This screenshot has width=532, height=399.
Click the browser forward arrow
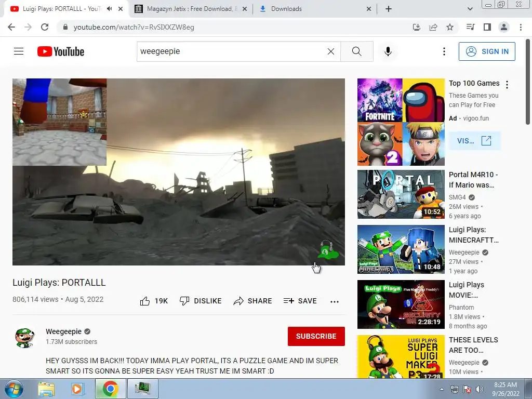(x=28, y=27)
